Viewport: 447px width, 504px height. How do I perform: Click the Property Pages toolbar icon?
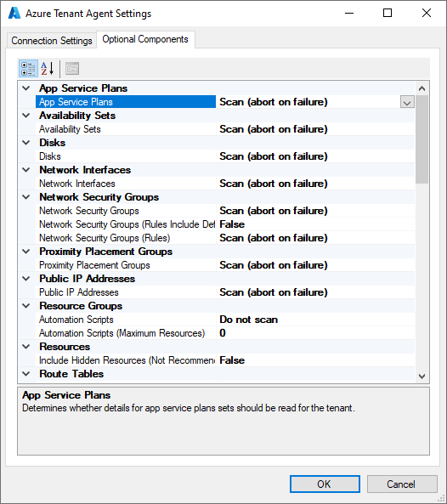click(x=72, y=69)
